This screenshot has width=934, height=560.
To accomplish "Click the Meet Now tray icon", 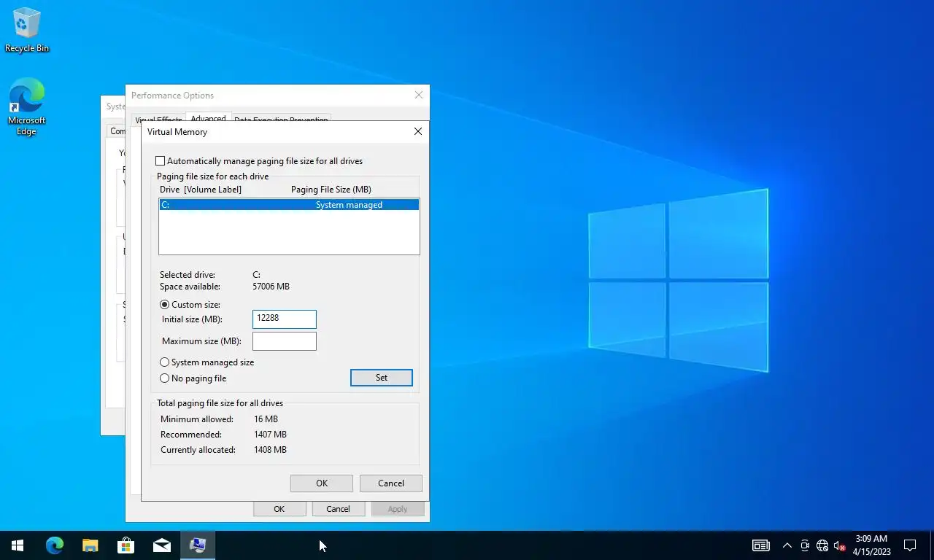I will (x=805, y=545).
